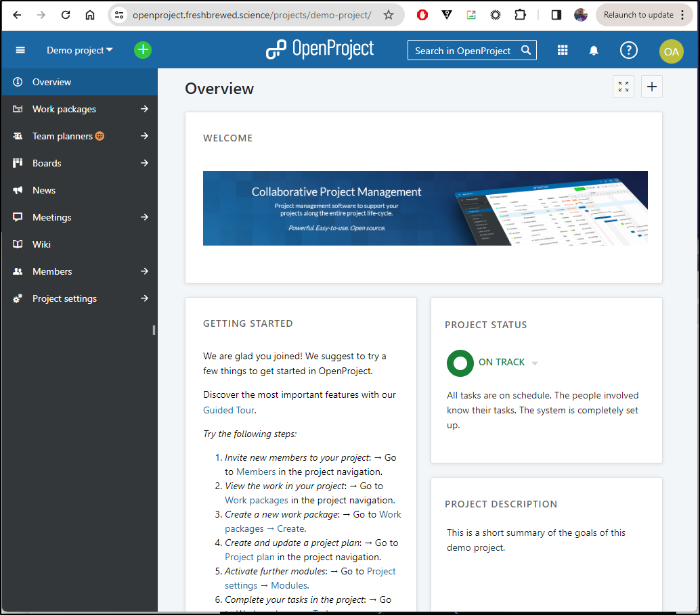Image resolution: width=700 pixels, height=615 pixels.
Task: Go back with the browser back arrow
Action: click(17, 15)
